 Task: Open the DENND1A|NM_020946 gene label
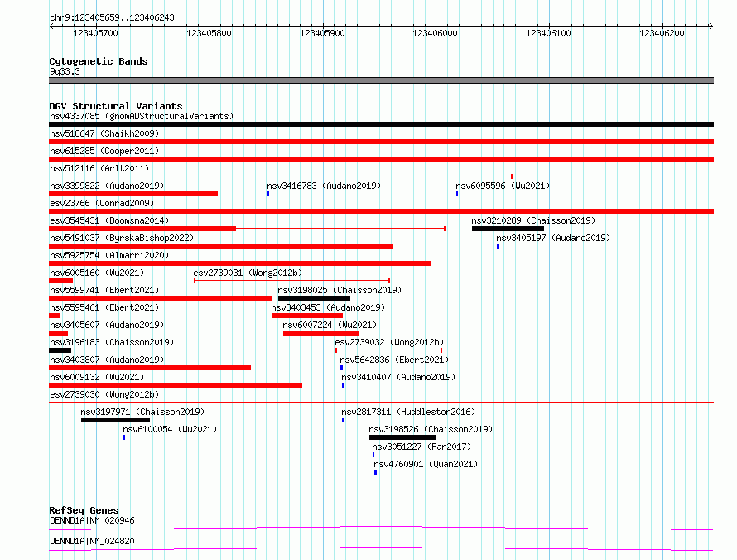[92, 520]
